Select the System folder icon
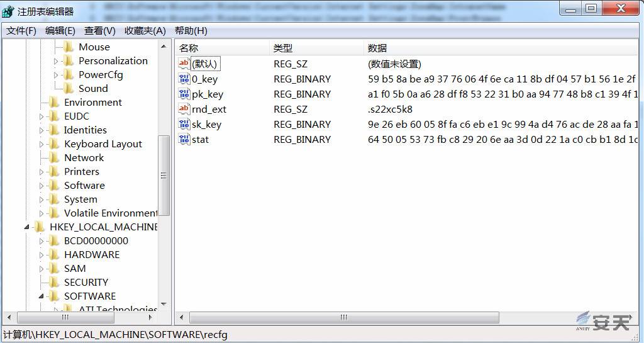644x343 pixels. [x=54, y=200]
